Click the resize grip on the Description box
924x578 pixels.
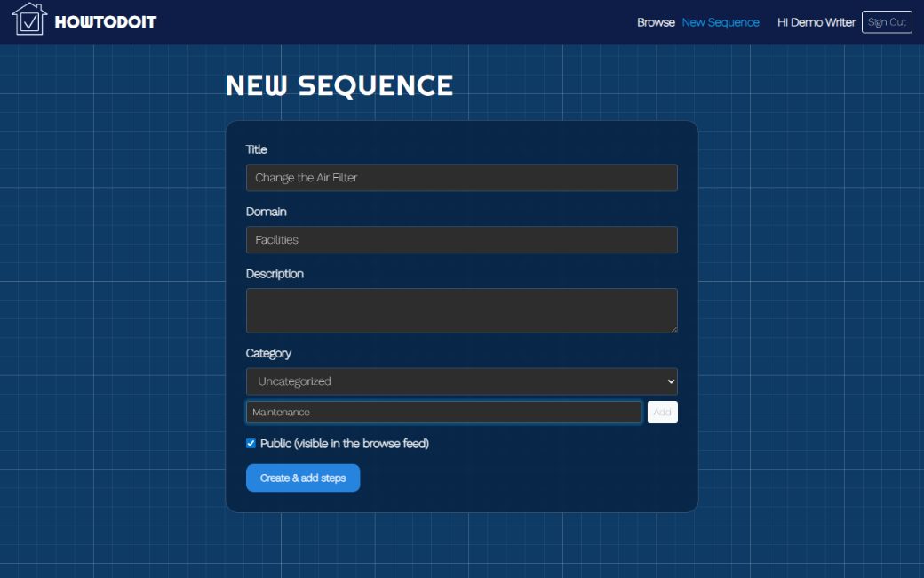673,329
